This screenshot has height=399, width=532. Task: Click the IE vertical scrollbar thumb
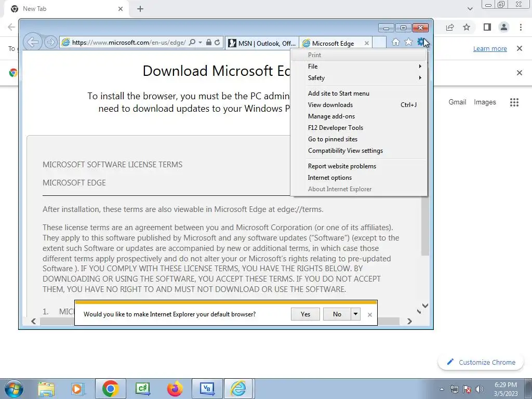425,226
